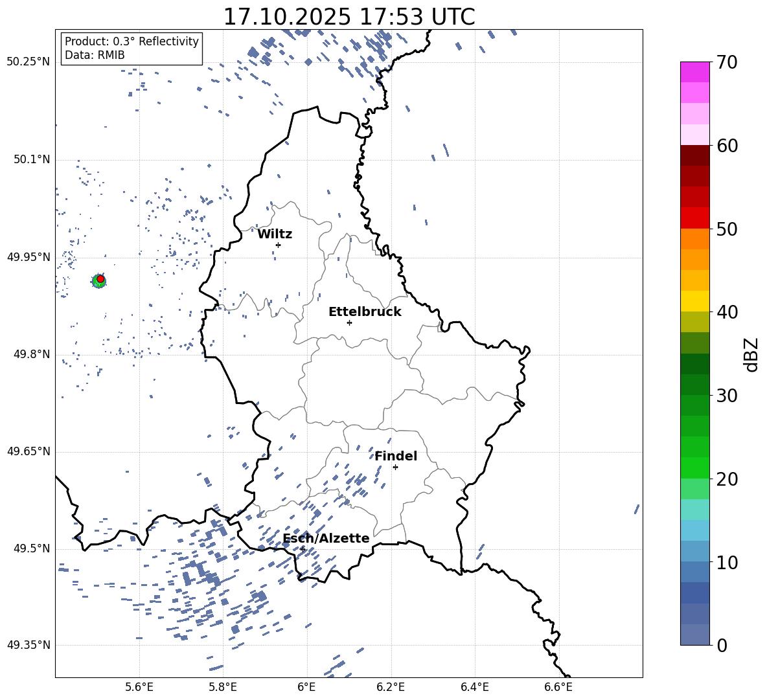767x700 pixels.
Task: Click the 5.8°E longitude label
Action: 223,688
